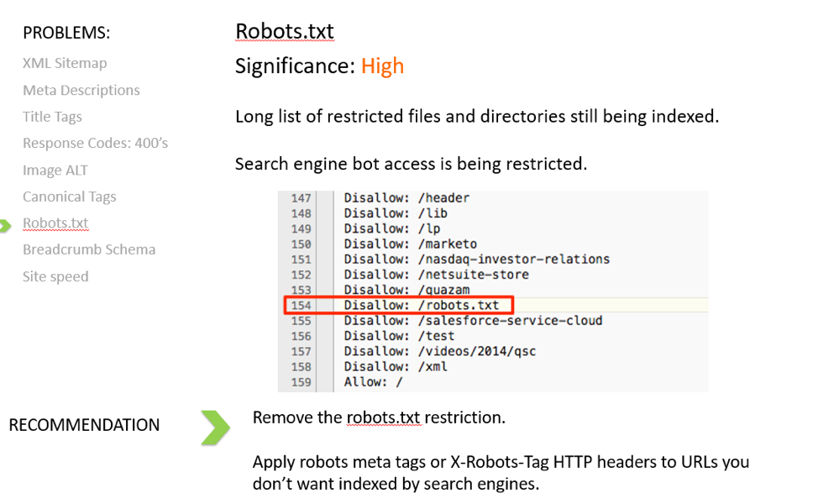Click the Allow: / code line
Viewport: 818px width, 504px height.
coord(373,382)
